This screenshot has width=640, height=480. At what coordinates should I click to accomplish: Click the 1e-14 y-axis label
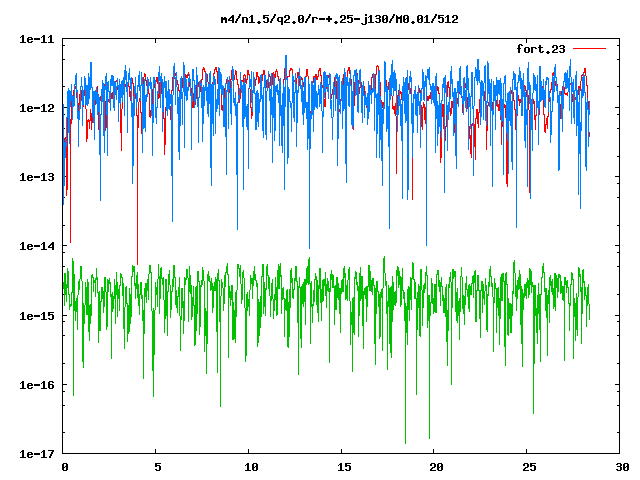37,246
